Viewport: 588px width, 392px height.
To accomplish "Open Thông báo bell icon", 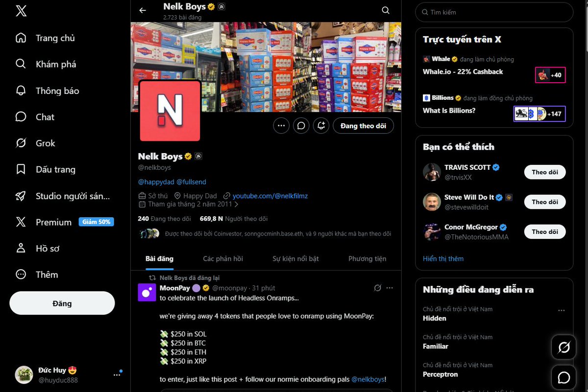I will coord(21,91).
